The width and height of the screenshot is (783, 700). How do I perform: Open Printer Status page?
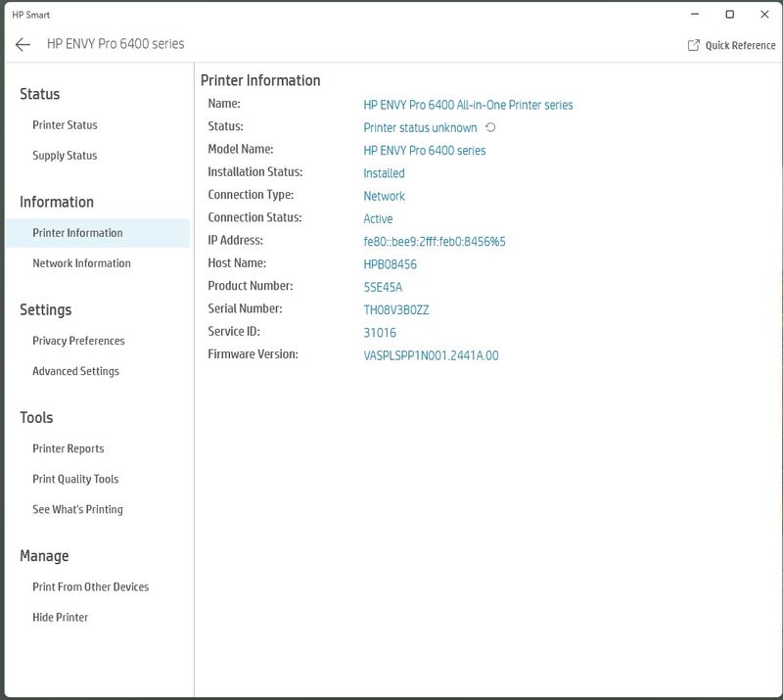[65, 125]
